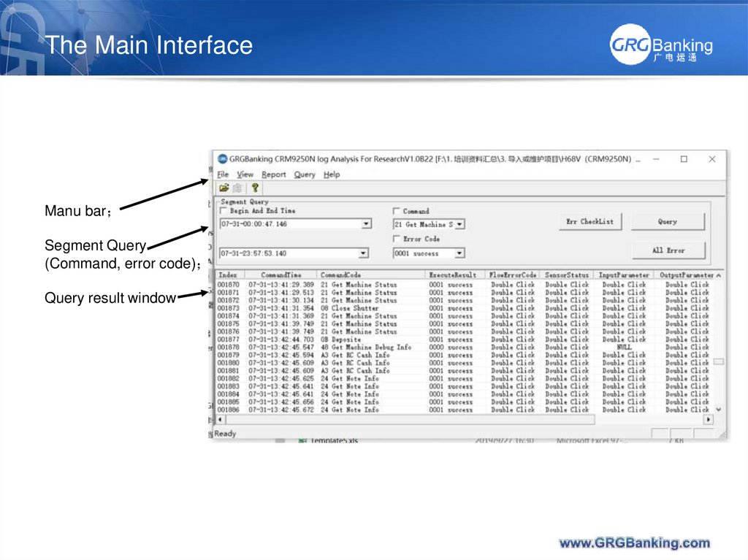Open the "0001 success" error code dropdown

459,253
